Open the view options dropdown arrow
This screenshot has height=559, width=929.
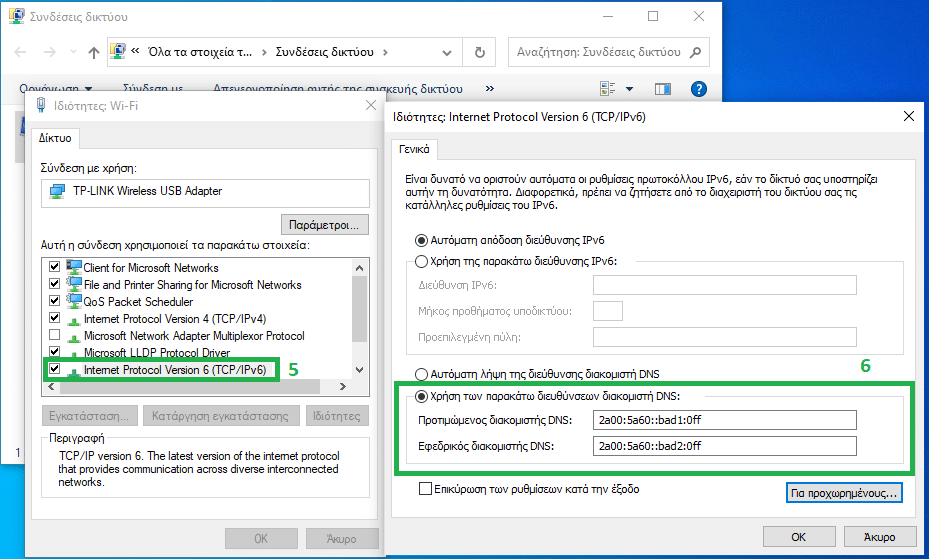click(x=629, y=89)
